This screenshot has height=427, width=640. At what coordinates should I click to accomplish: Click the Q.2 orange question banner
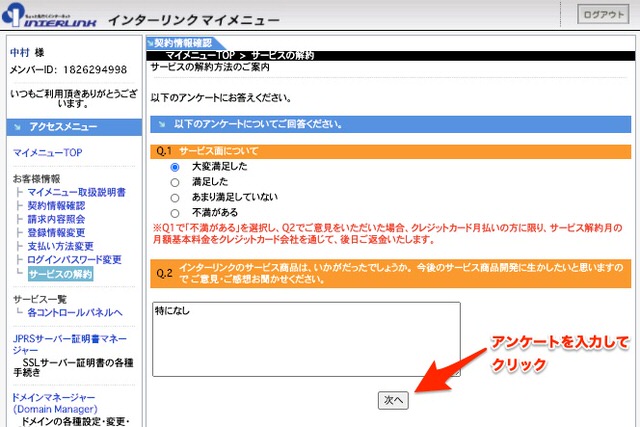[x=391, y=274]
